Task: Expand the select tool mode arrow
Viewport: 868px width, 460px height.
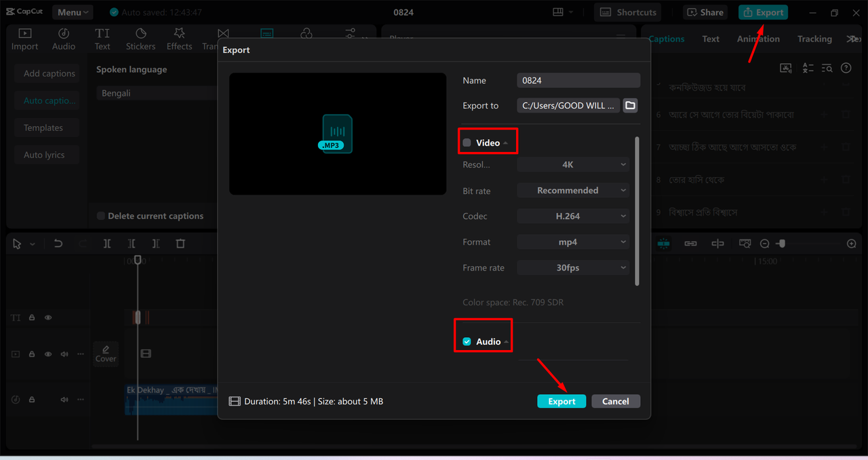Action: (x=32, y=244)
